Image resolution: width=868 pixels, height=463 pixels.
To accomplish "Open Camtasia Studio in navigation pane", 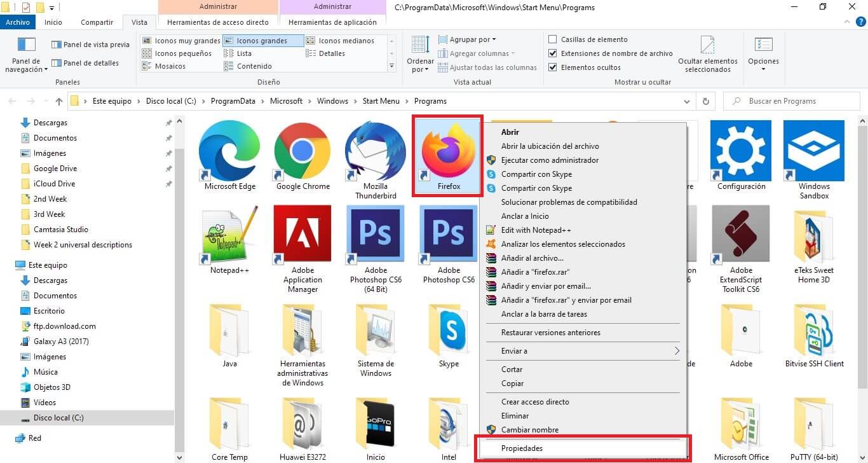I will tap(61, 230).
